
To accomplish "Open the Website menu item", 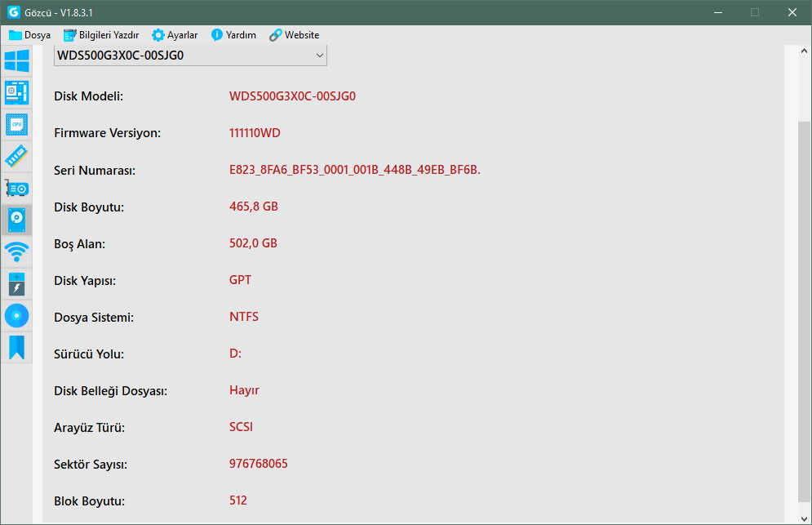I will coord(295,35).
